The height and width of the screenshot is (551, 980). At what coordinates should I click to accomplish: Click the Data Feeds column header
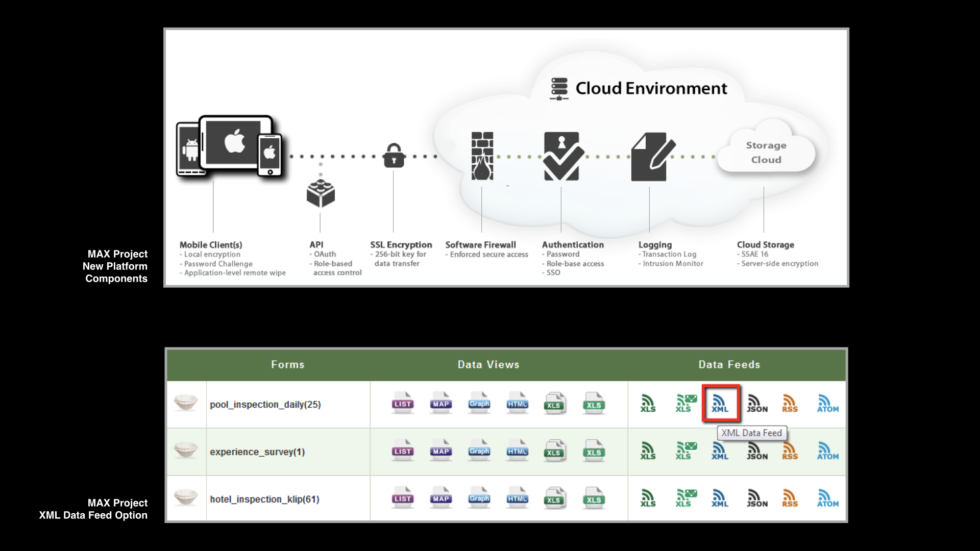pos(729,364)
